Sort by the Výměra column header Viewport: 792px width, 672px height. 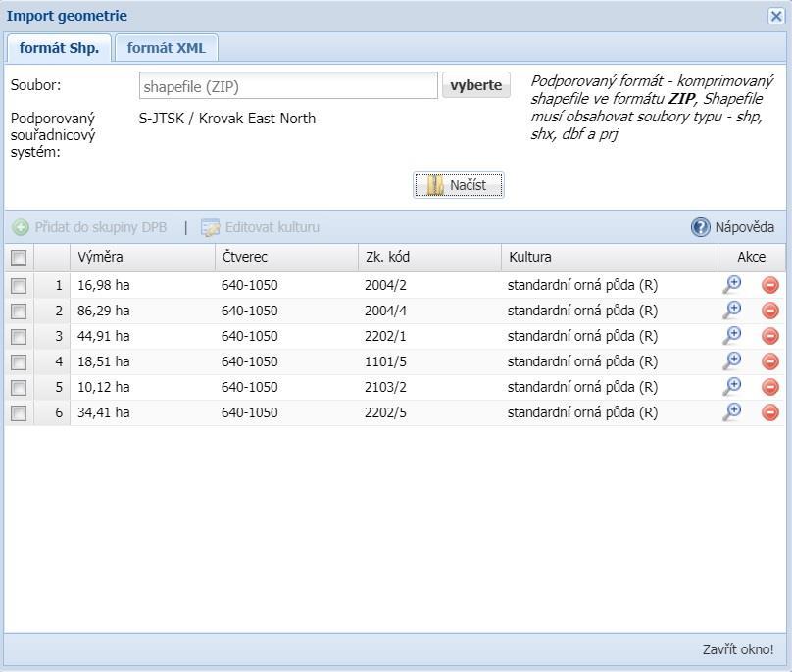[x=142, y=257]
